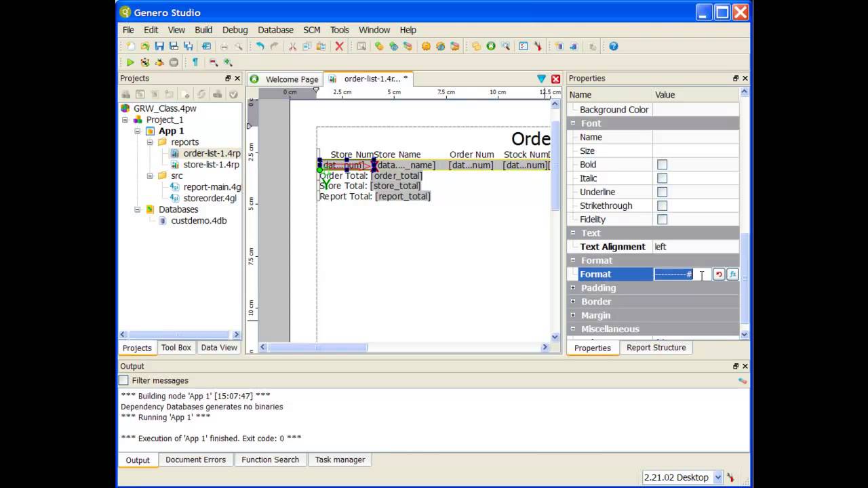Click the checklist options toolbar icon

pos(524,46)
